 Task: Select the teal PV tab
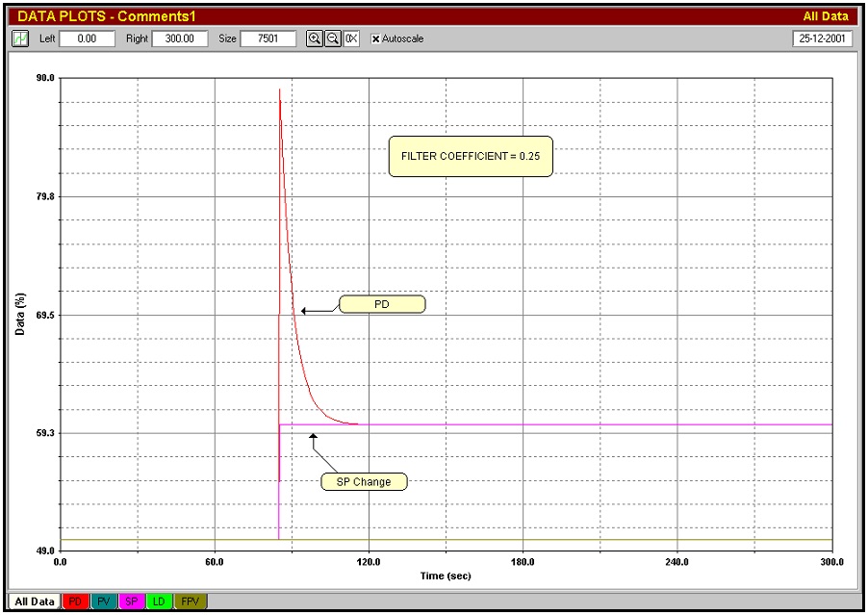pyautogui.click(x=104, y=601)
